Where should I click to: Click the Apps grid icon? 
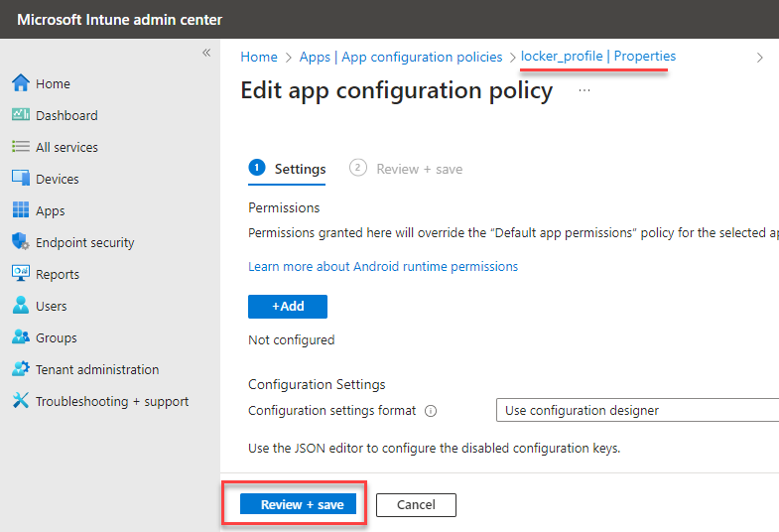pyautogui.click(x=21, y=209)
